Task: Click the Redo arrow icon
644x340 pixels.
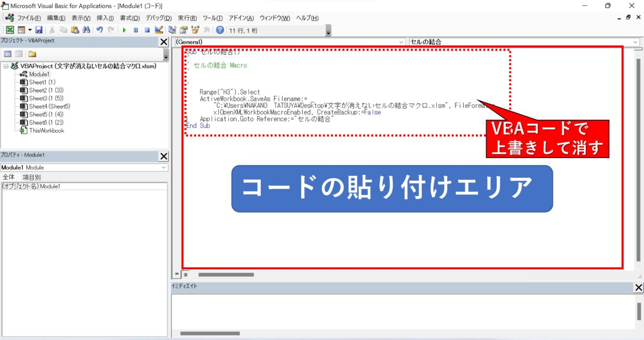Action: click(x=111, y=30)
